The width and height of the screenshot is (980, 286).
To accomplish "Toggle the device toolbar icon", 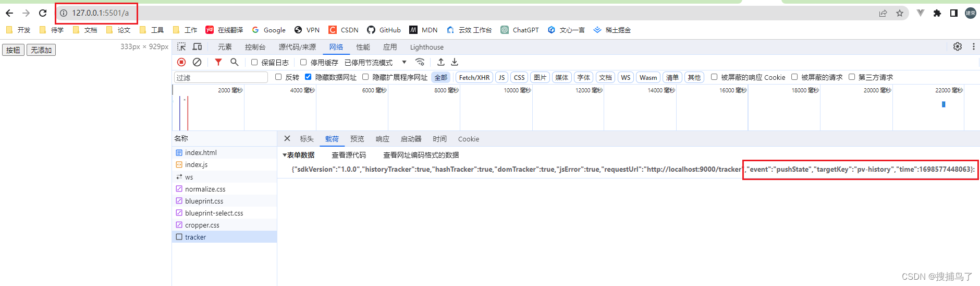I will [197, 47].
